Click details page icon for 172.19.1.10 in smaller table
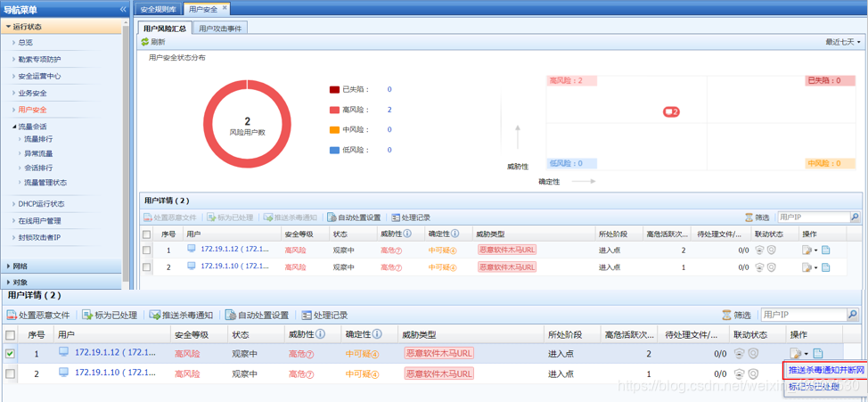Viewport: 868px width, 402px height. 825,267
